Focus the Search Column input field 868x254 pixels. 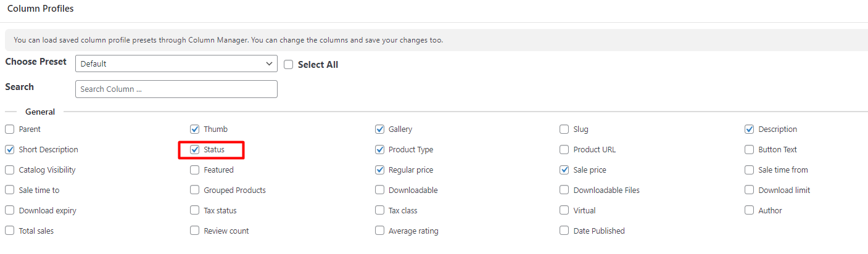[176, 89]
